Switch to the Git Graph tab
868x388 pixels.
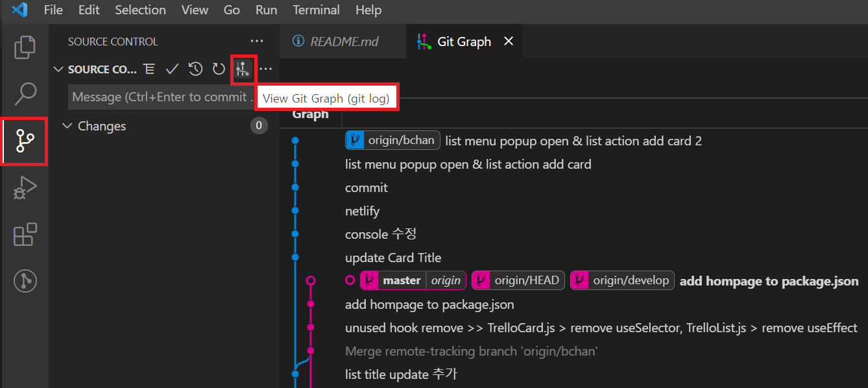[464, 42]
